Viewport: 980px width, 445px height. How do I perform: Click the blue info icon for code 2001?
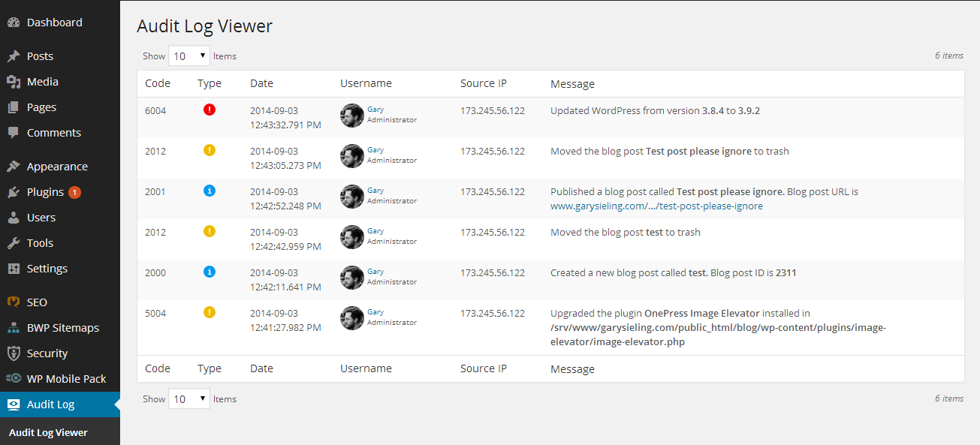pos(210,191)
